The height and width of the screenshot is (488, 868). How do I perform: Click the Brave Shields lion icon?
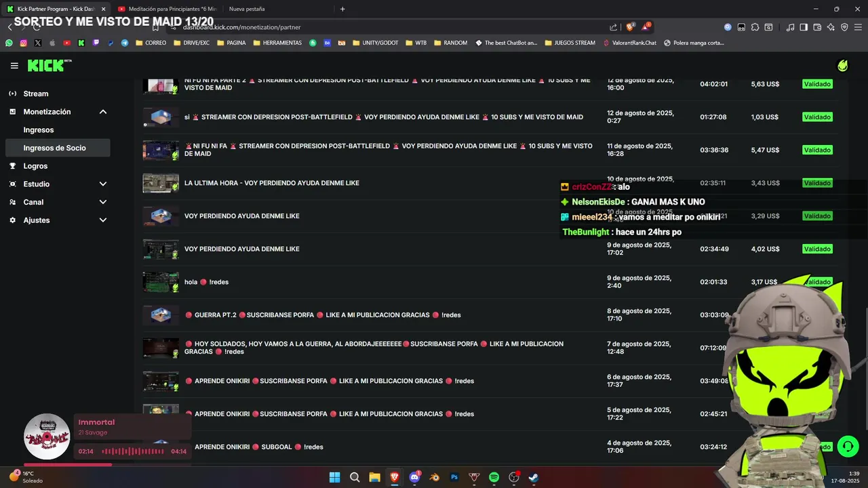(630, 27)
